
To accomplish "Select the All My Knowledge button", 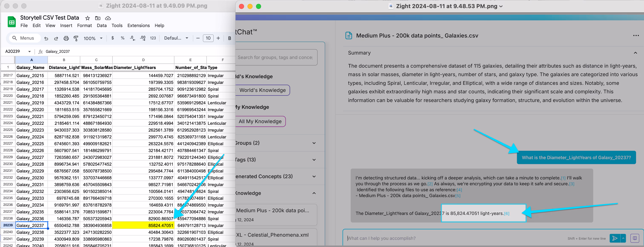I will pos(260,122).
